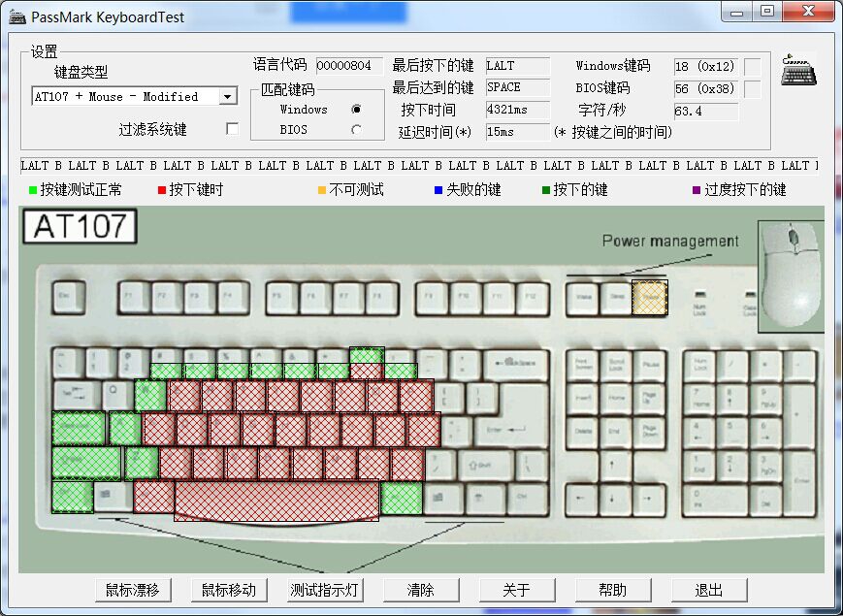Click the F5 key on the keyboard image
This screenshot has width=843, height=616.
click(x=281, y=298)
